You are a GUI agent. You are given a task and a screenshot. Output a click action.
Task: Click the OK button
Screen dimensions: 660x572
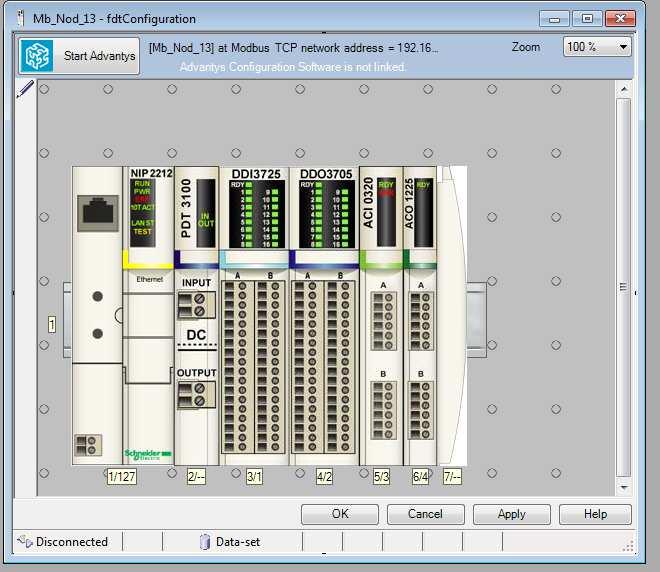[x=340, y=514]
